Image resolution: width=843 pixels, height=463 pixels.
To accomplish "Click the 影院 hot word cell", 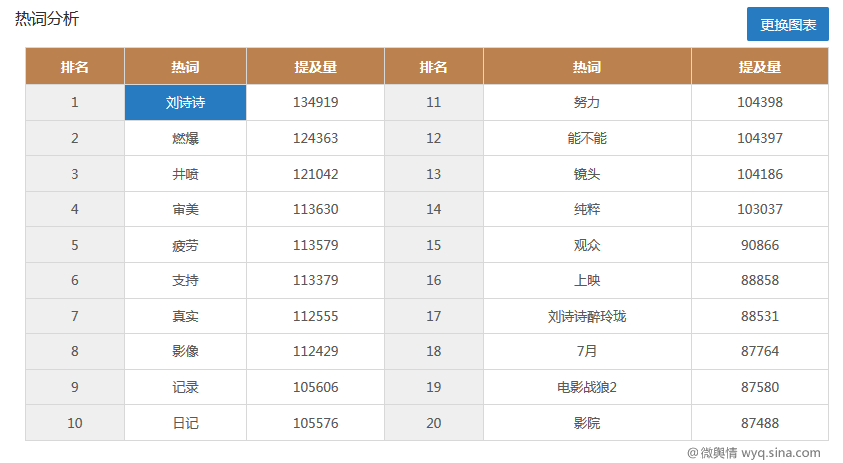I will pyautogui.click(x=587, y=423).
